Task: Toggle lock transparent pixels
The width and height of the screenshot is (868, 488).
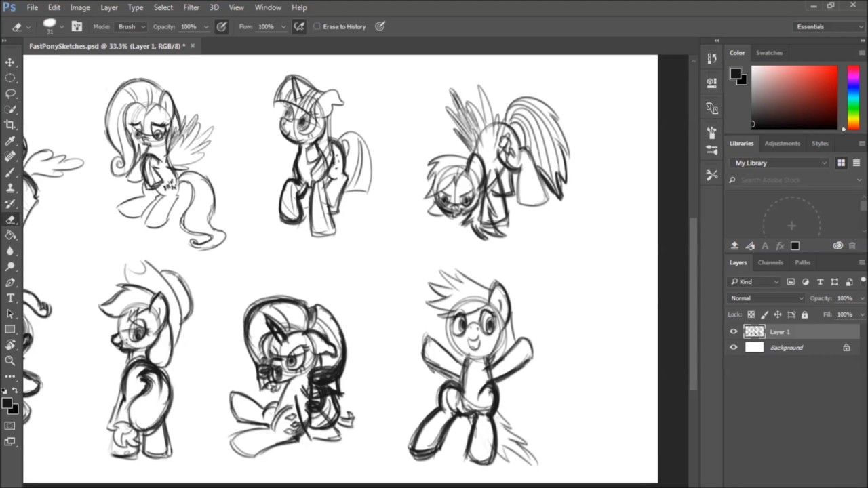Action: pyautogui.click(x=751, y=314)
